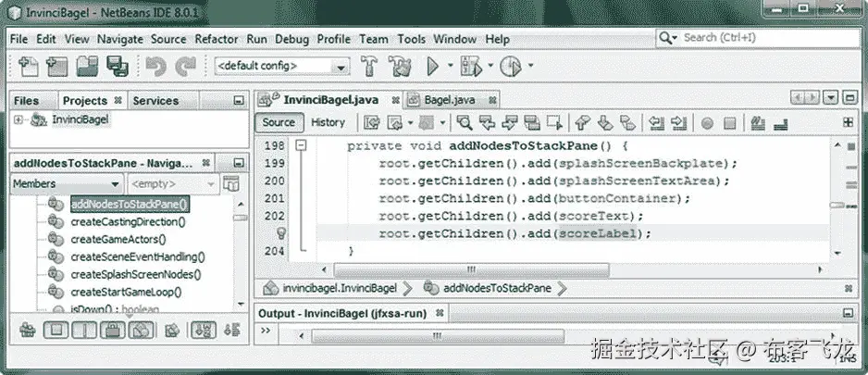Open the Run project dropdown arrow
This screenshot has height=375, width=868.
(450, 66)
